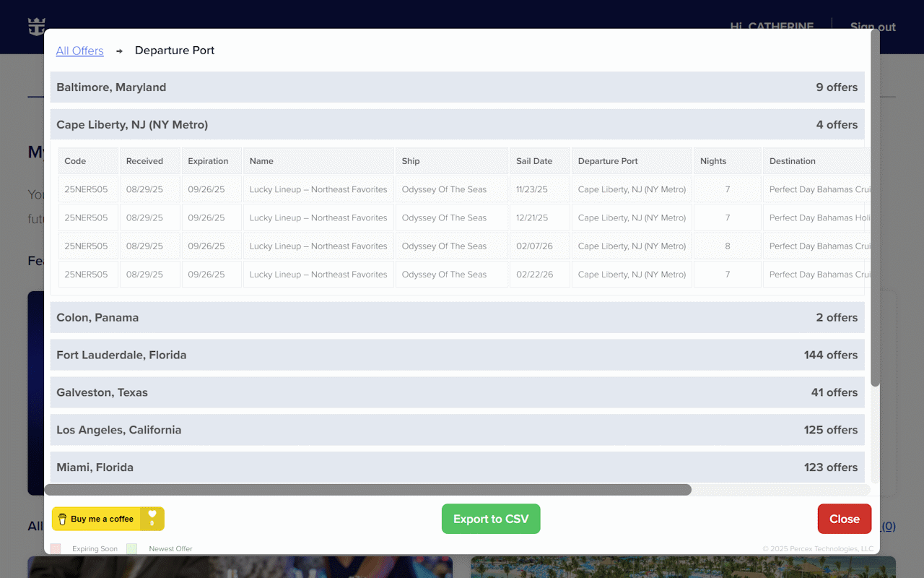This screenshot has width=924, height=578.
Task: Click the 02/22/26 sail date cell
Action: (x=540, y=275)
